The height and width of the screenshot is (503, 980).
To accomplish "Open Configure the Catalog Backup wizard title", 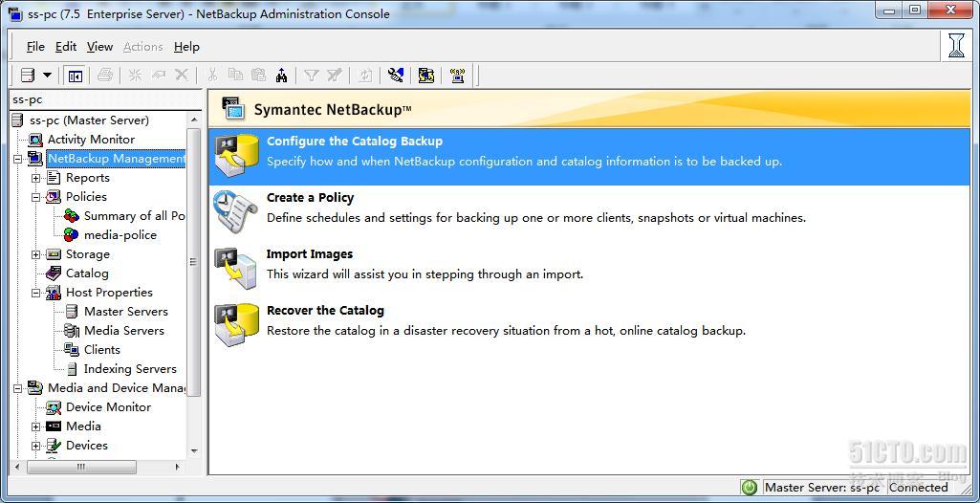I will (355, 142).
